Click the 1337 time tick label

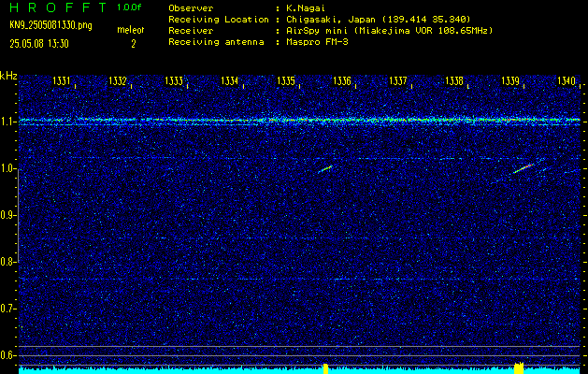point(398,80)
